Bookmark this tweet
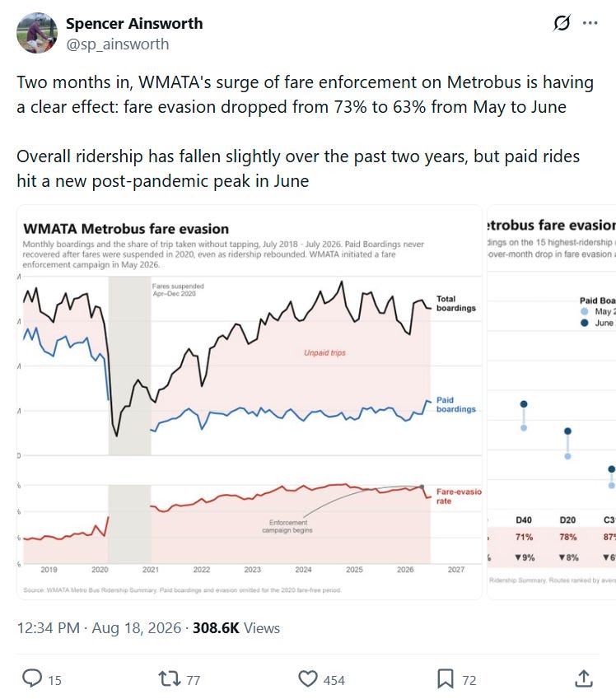This screenshot has width=616, height=699. tap(446, 679)
